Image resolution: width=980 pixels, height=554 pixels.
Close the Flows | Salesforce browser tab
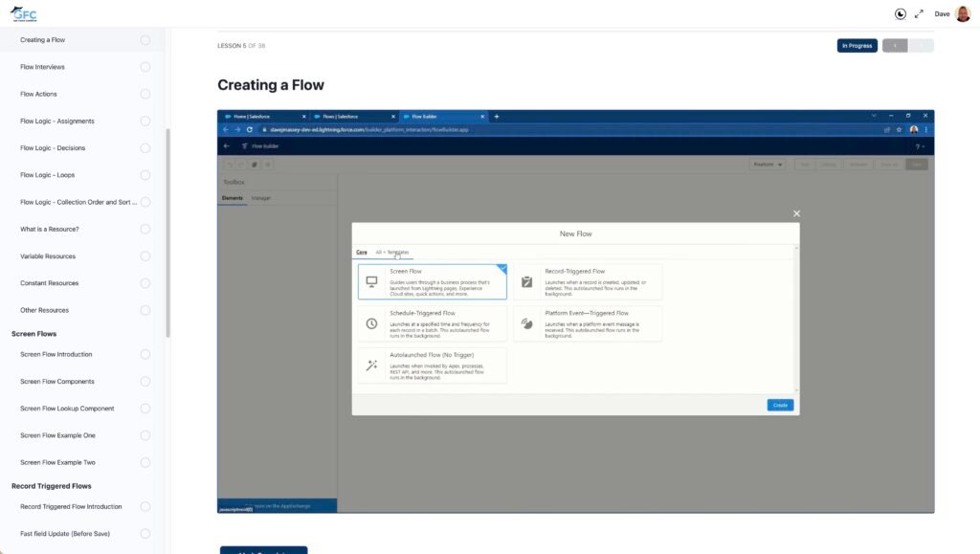tap(393, 116)
